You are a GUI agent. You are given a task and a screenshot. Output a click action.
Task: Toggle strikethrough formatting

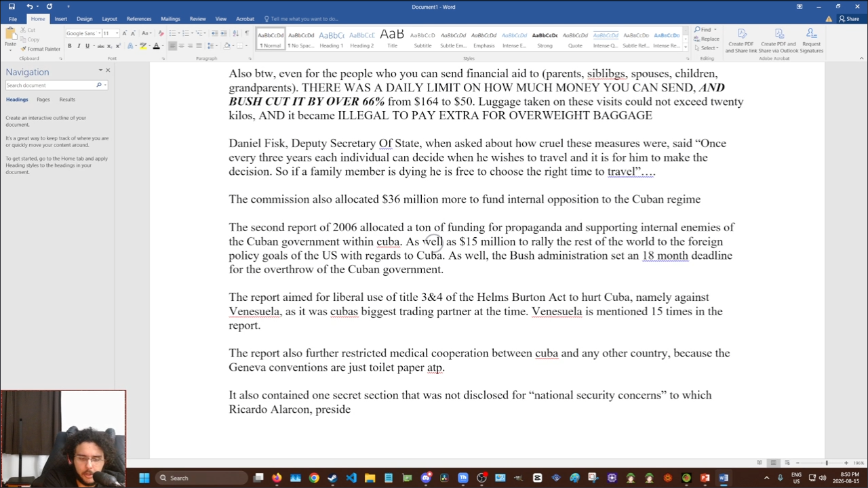tap(101, 46)
